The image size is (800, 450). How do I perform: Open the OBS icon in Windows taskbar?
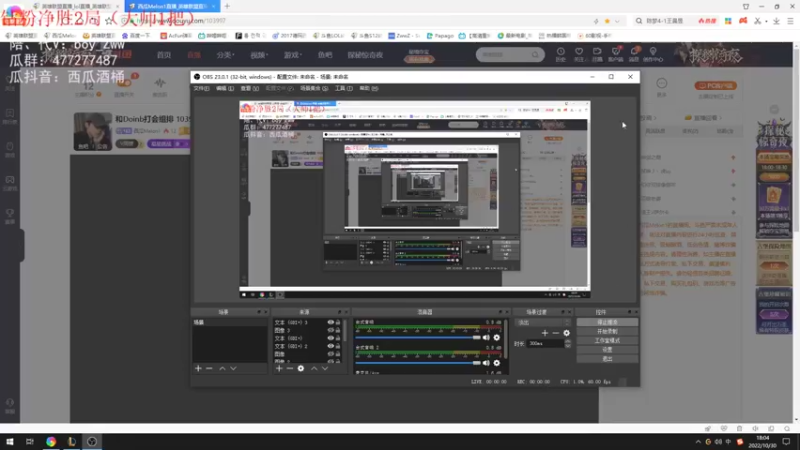click(92, 442)
